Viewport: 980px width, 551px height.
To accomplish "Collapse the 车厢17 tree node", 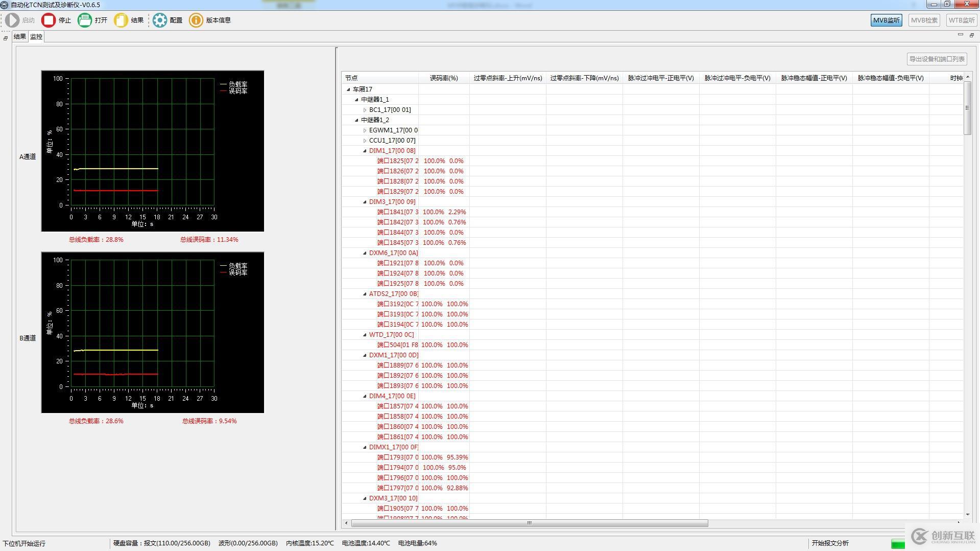I will pos(349,89).
